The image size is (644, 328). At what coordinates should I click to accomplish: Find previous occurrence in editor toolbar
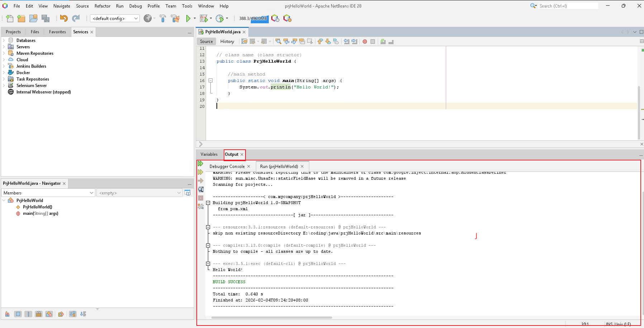(x=286, y=42)
